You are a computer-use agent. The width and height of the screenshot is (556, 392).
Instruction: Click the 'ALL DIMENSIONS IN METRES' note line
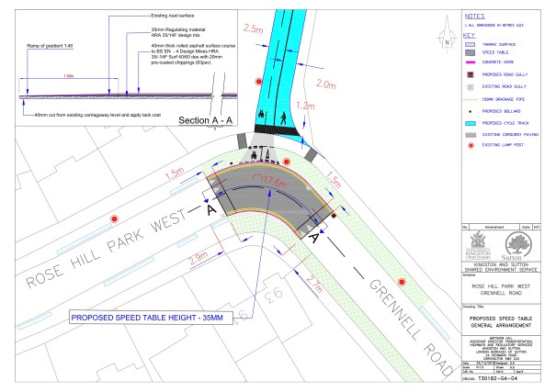494,26
